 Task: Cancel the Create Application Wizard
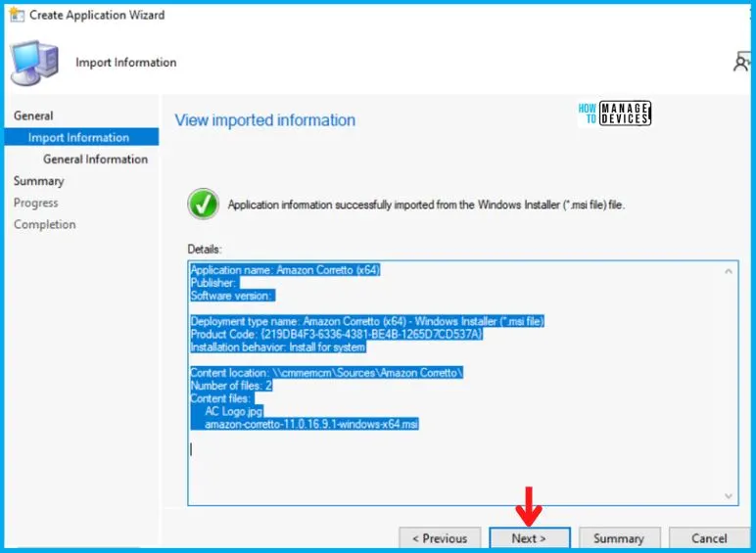tap(709, 538)
